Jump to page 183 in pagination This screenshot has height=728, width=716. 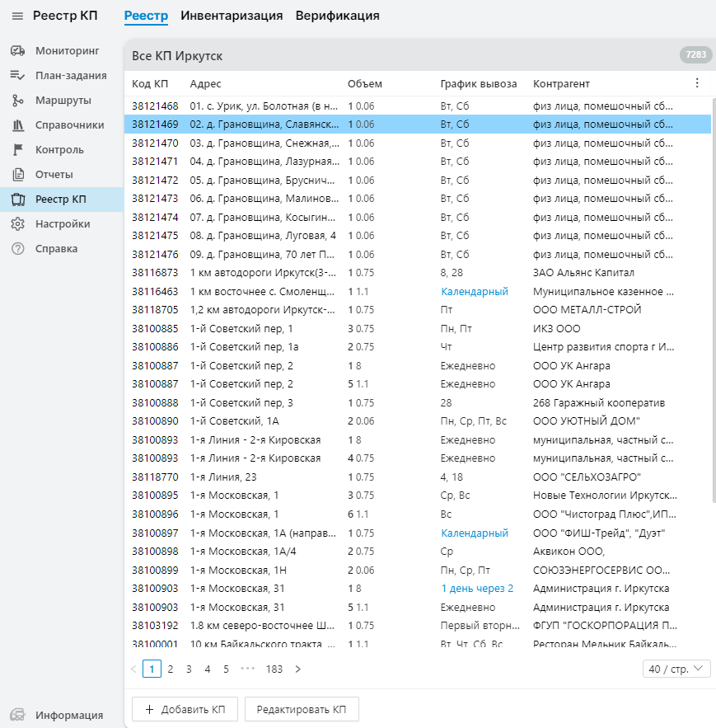click(x=274, y=669)
